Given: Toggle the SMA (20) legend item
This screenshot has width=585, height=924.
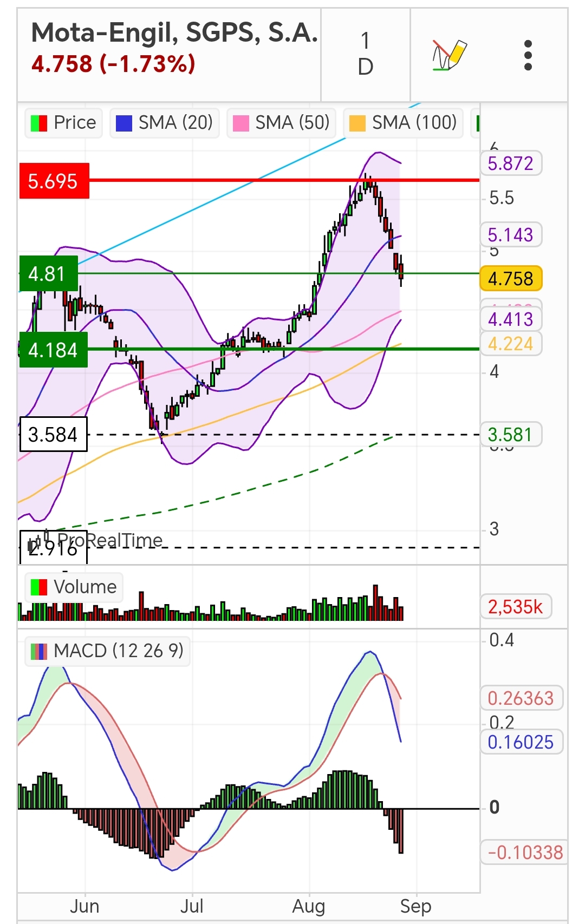Looking at the screenshot, I should tap(165, 123).
